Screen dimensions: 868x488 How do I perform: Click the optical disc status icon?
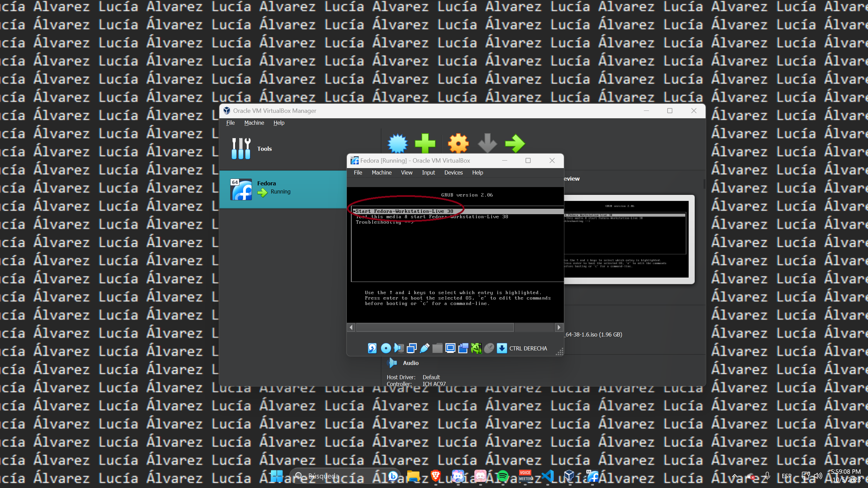[x=386, y=348]
